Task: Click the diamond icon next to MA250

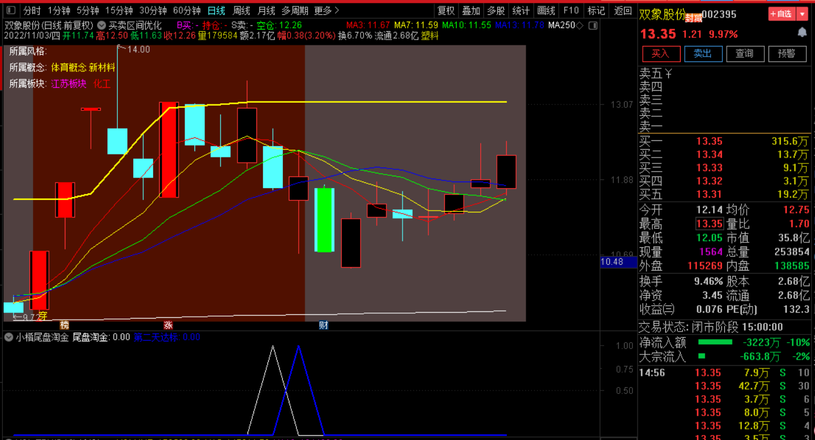Action: pyautogui.click(x=582, y=24)
